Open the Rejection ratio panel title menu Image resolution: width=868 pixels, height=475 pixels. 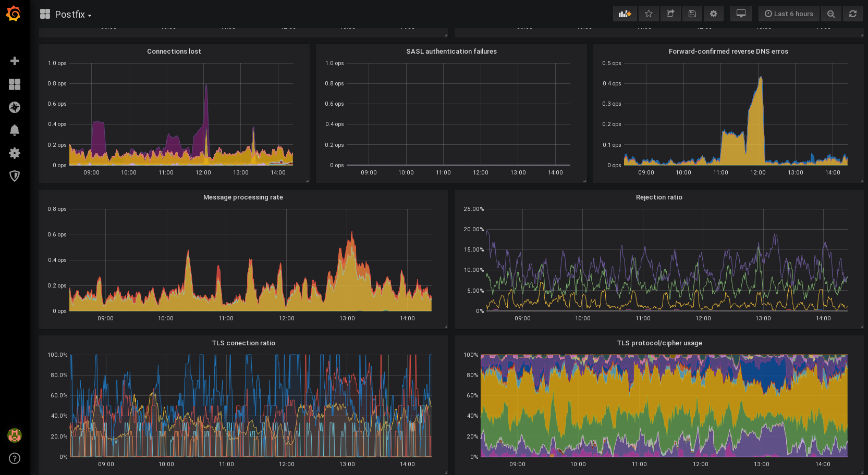click(658, 197)
